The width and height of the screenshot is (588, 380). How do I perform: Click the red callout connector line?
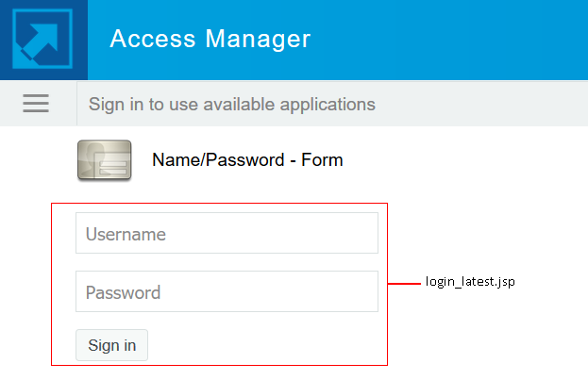pos(405,282)
